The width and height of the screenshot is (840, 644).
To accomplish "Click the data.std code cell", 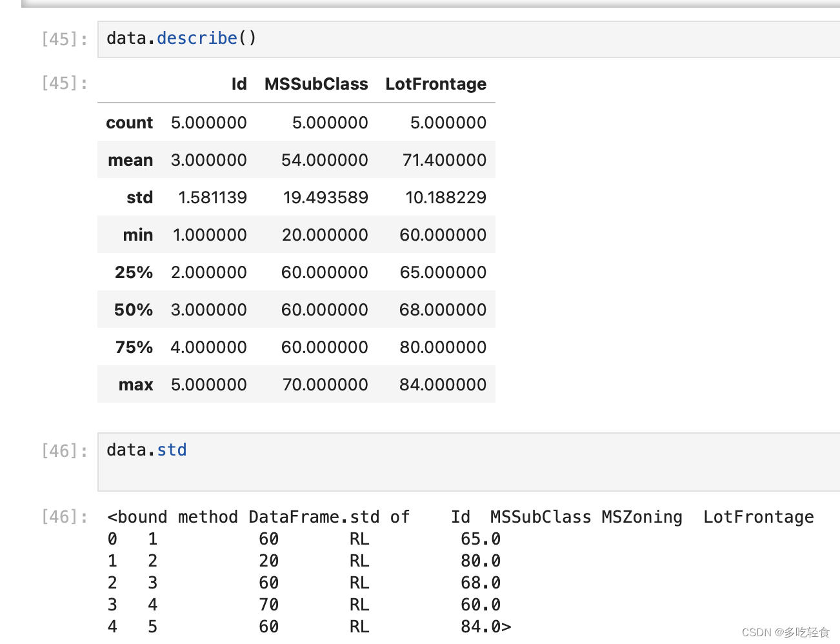I will point(469,462).
